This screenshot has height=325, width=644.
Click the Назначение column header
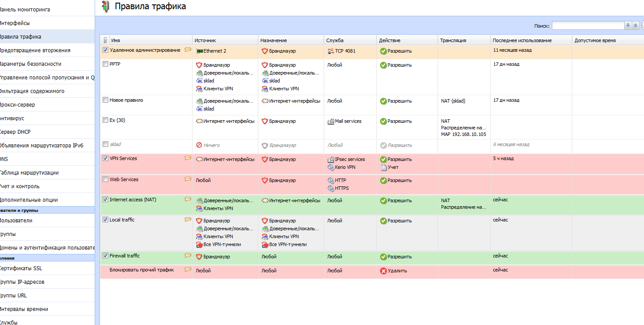point(291,40)
